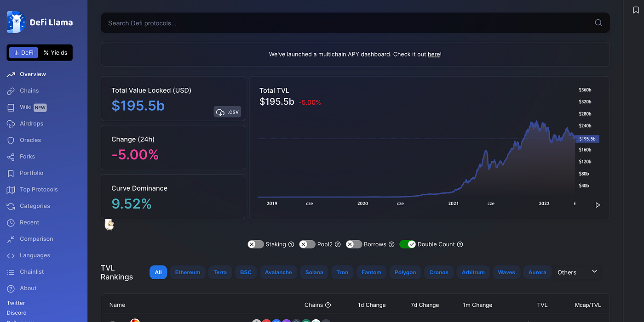Screen dimensions: 644x322
Task: Click the Defi Llama logo icon
Action: tap(16, 22)
